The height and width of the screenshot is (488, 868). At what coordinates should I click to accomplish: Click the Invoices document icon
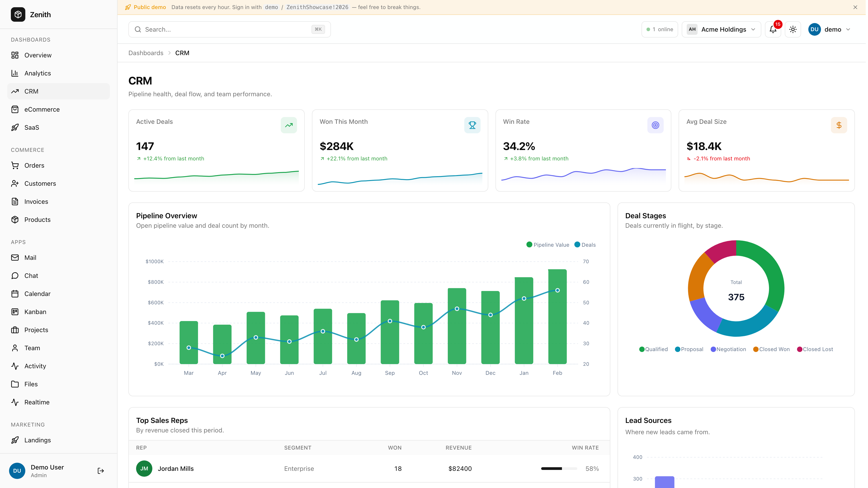(15, 201)
